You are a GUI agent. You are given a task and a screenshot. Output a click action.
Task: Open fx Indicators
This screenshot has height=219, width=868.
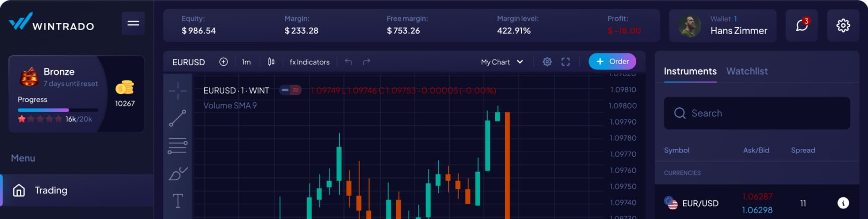309,62
